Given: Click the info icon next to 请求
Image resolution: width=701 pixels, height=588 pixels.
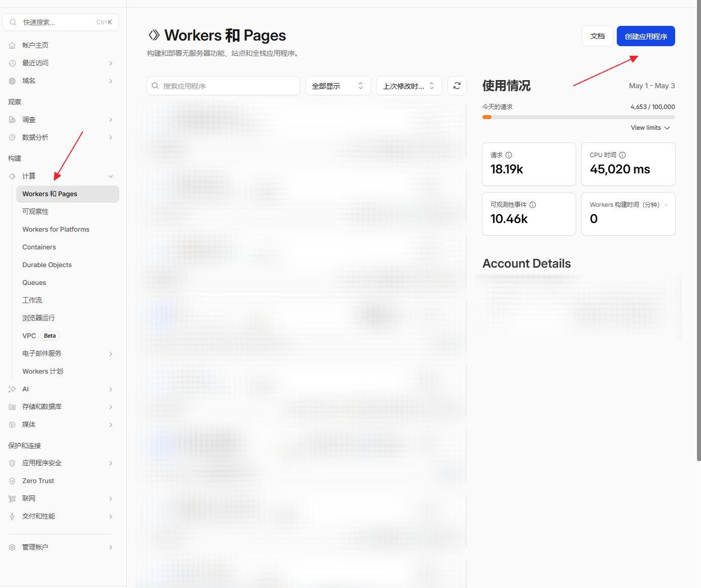Looking at the screenshot, I should tap(509, 155).
